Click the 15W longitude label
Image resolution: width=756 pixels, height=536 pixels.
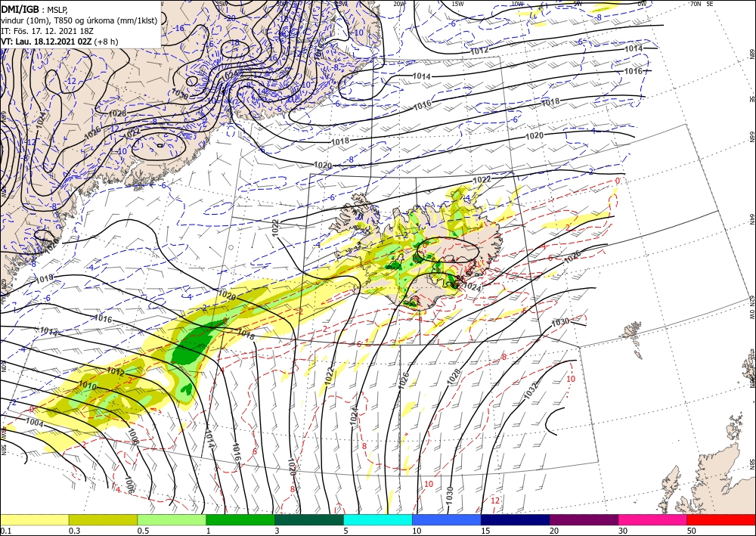click(x=457, y=4)
